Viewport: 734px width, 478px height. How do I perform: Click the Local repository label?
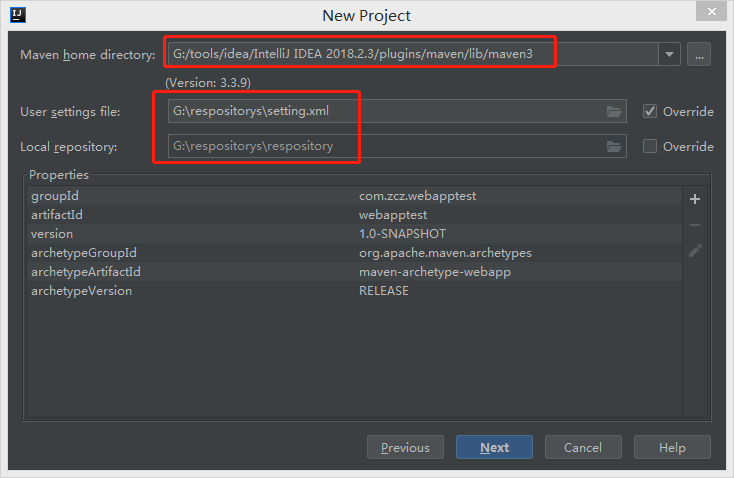pos(69,147)
